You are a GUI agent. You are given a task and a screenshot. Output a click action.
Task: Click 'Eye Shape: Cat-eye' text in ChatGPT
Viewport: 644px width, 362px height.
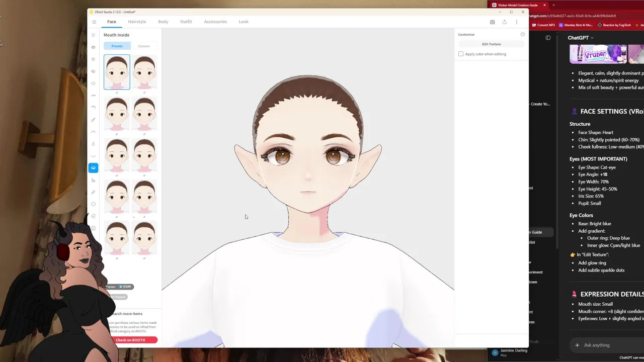click(x=597, y=167)
